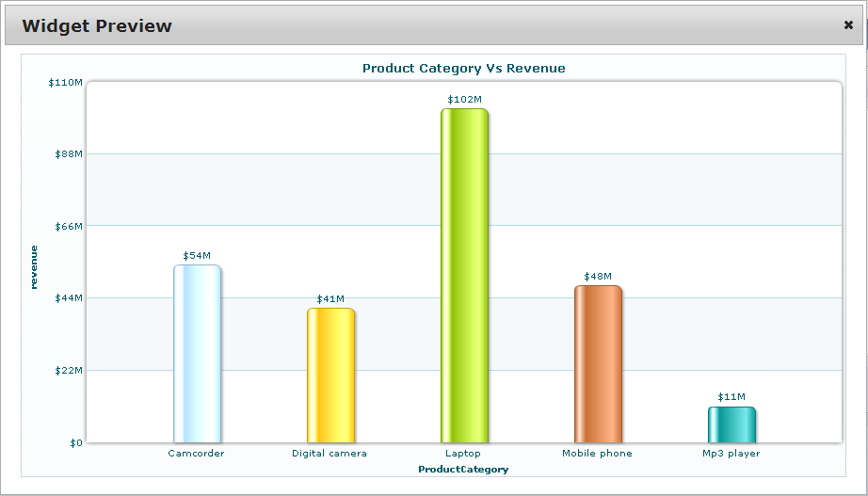
Task: Click the $41M value label
Action: click(330, 299)
